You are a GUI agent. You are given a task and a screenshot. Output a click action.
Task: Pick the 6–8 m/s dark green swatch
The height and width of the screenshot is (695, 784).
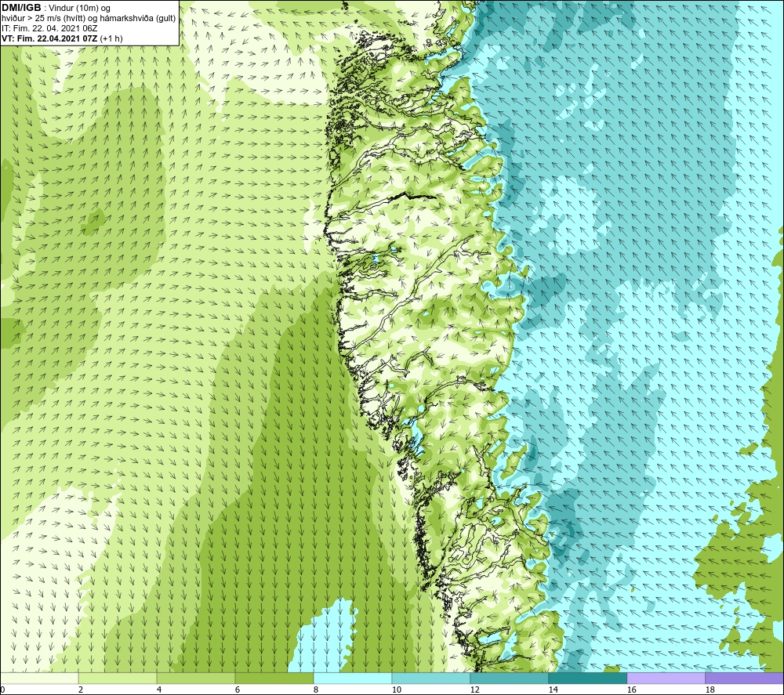pos(274,678)
